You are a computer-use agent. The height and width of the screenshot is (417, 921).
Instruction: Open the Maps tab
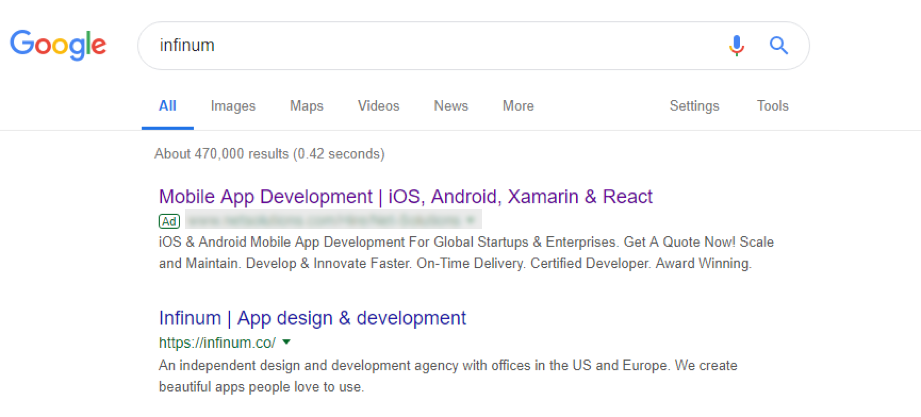pos(306,106)
